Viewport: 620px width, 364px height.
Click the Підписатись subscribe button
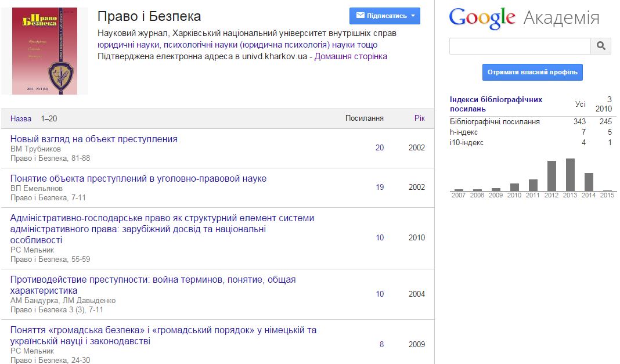384,16
